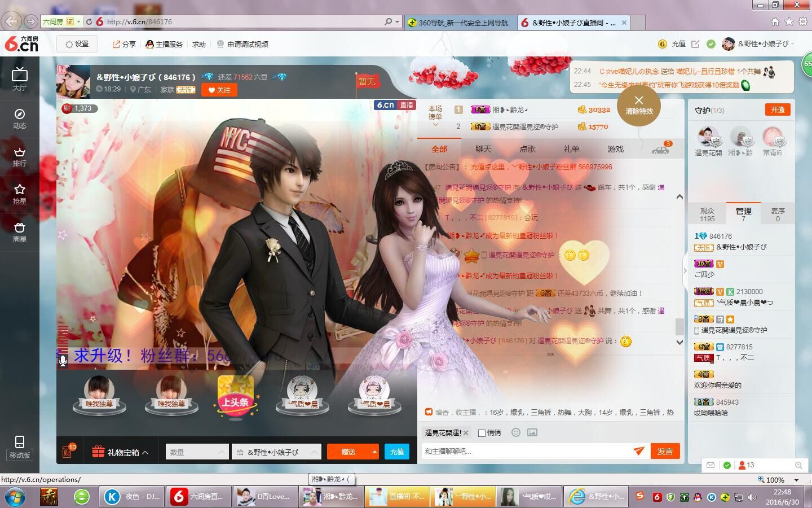Click the 财 wealth icon with badge 10
The image size is (812, 508).
(x=68, y=452)
